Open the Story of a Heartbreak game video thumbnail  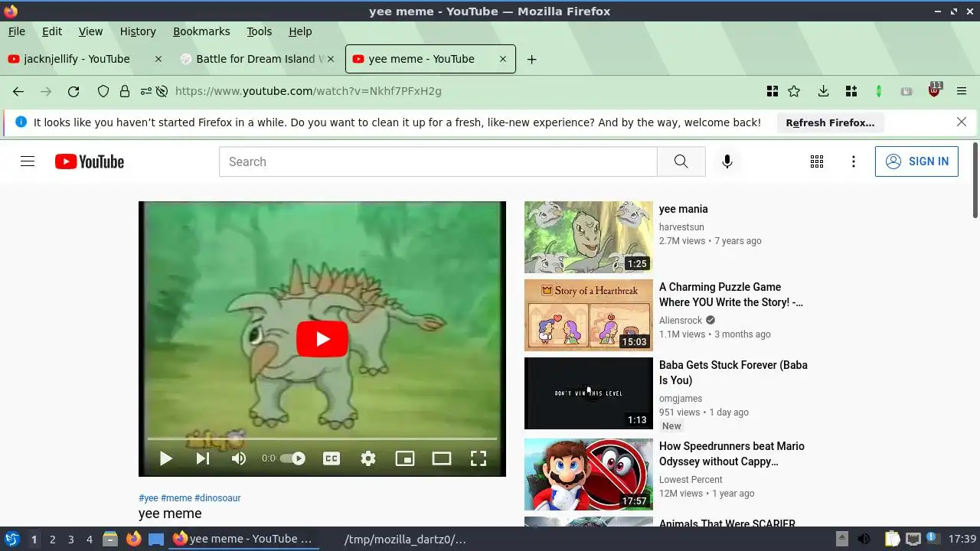click(x=589, y=315)
